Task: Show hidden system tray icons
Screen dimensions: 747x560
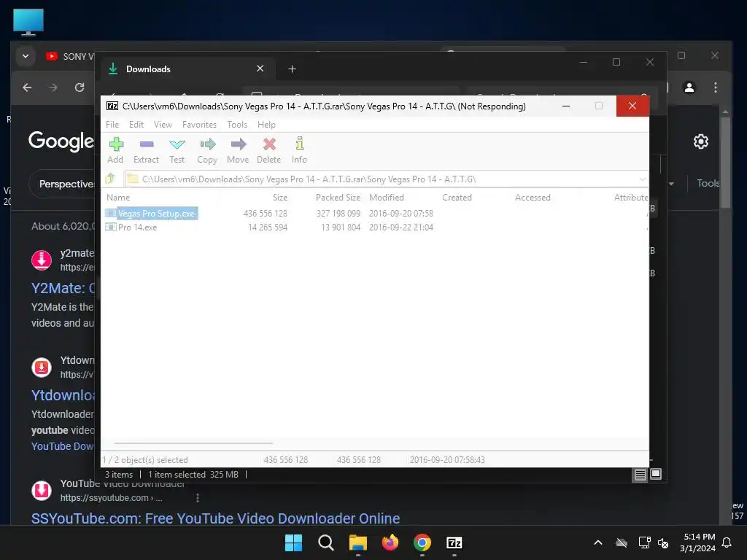Action: tap(598, 542)
